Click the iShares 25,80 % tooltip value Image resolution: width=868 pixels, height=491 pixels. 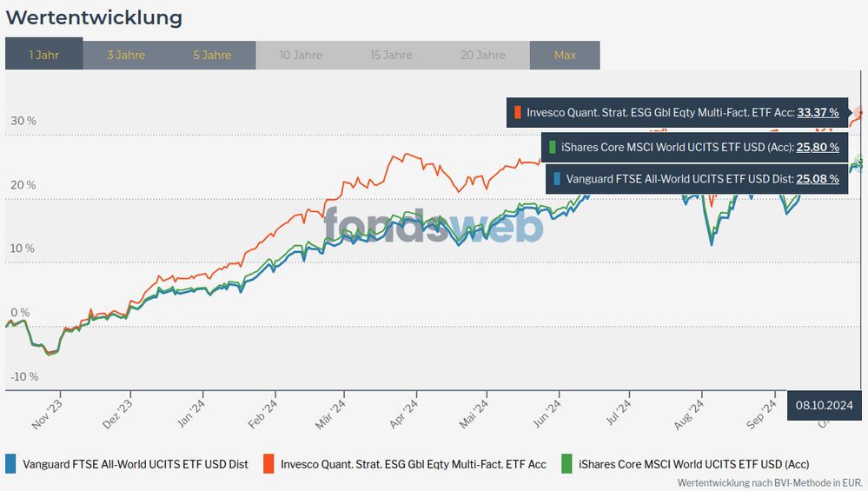[x=818, y=147]
